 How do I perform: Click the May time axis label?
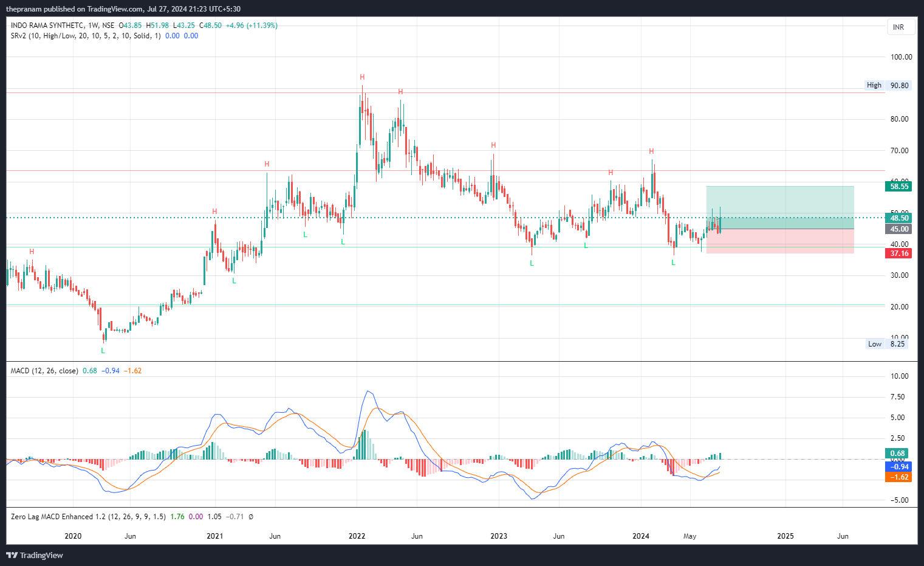pos(690,536)
